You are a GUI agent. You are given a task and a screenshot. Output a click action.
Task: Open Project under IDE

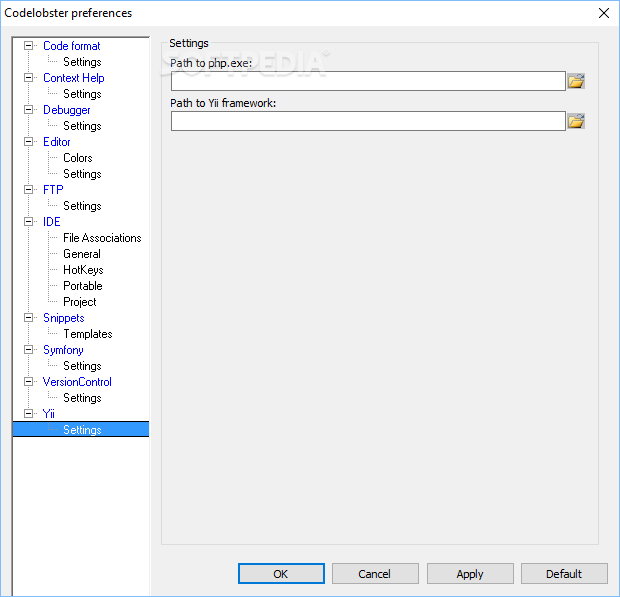point(79,302)
